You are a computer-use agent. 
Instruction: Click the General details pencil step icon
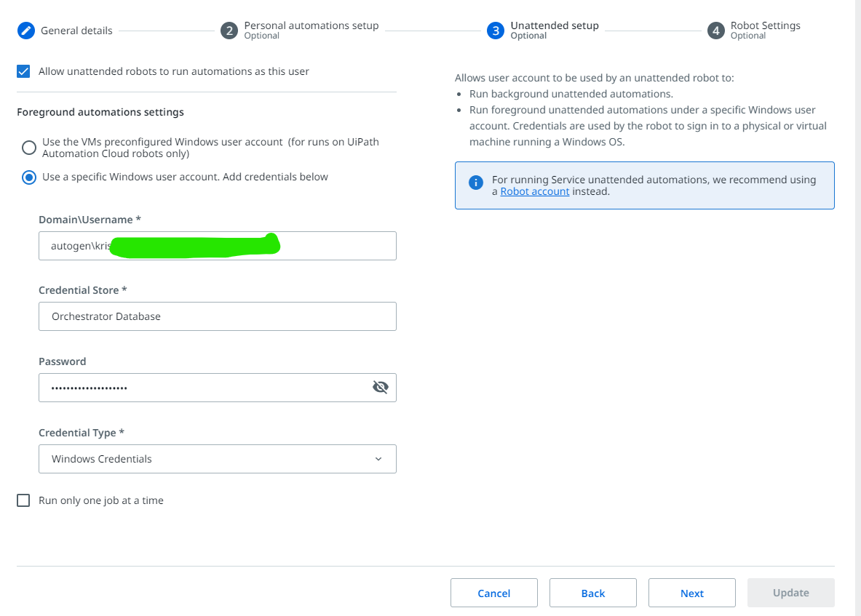point(25,31)
